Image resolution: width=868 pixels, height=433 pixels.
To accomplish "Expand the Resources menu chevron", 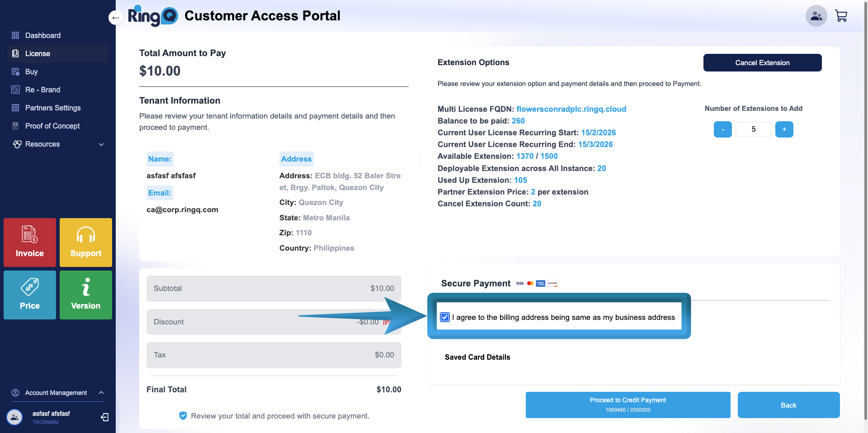I will click(x=101, y=144).
